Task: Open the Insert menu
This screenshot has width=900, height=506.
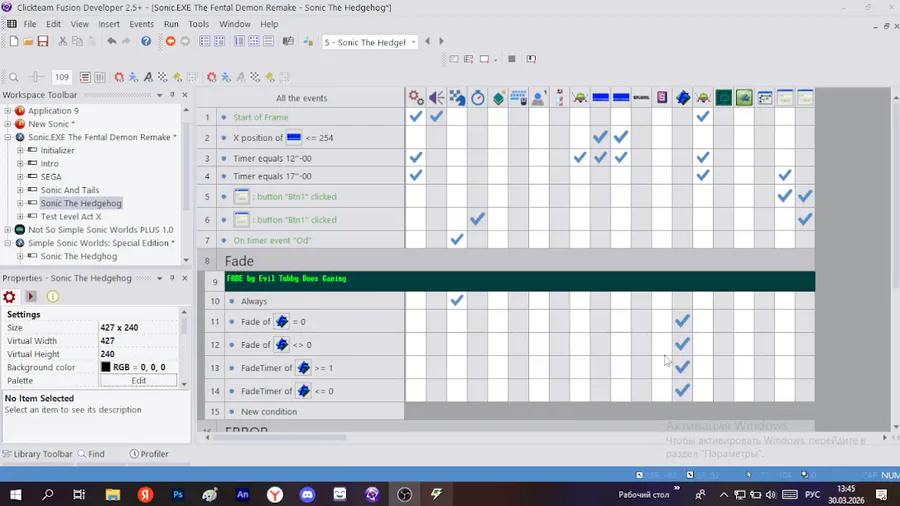Action: (108, 24)
